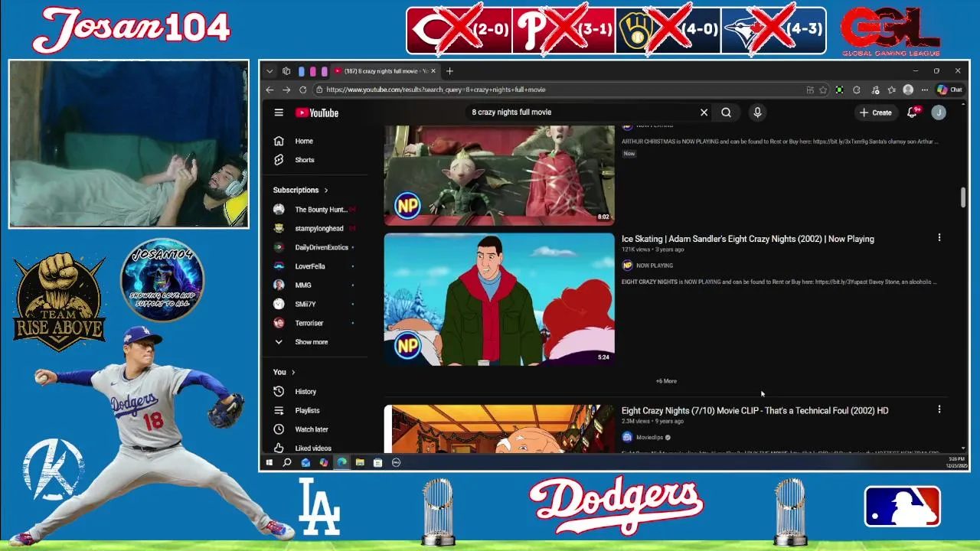Close the 8 crazy nights browser tab
980x551 pixels.
[433, 71]
